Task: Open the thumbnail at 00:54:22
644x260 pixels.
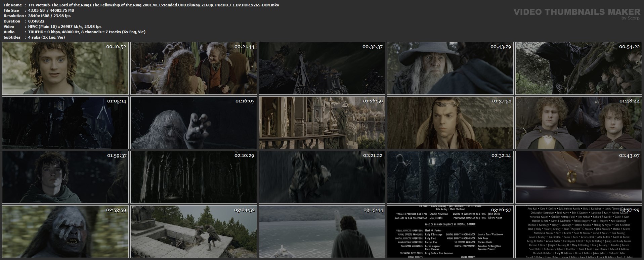Action: pyautogui.click(x=578, y=69)
